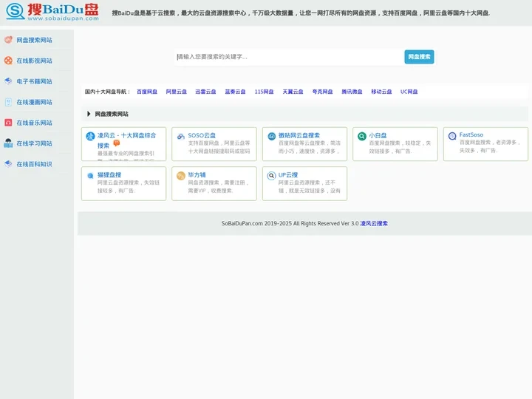532x399 pixels.
Task: Click the SoBaiDuPan.com 2019-2025 copyright text
Action: click(290, 223)
